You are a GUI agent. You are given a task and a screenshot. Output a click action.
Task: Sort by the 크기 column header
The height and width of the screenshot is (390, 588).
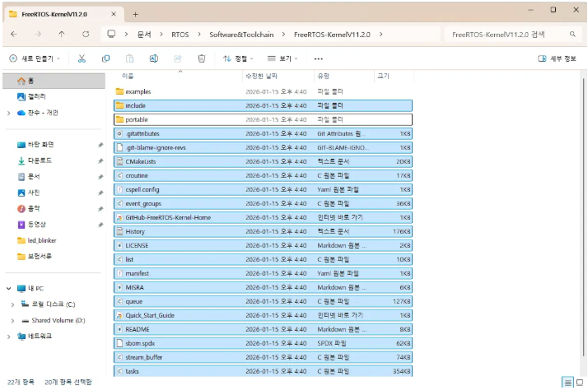coord(394,76)
